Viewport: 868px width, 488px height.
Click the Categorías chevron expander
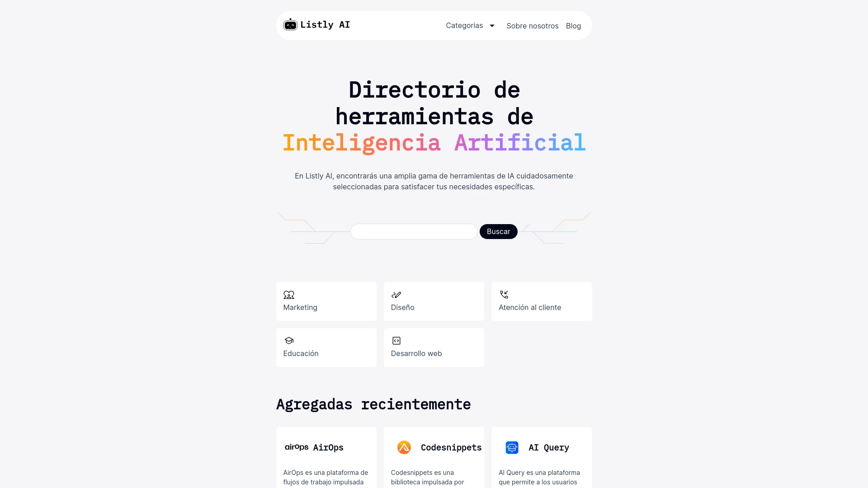tap(492, 26)
